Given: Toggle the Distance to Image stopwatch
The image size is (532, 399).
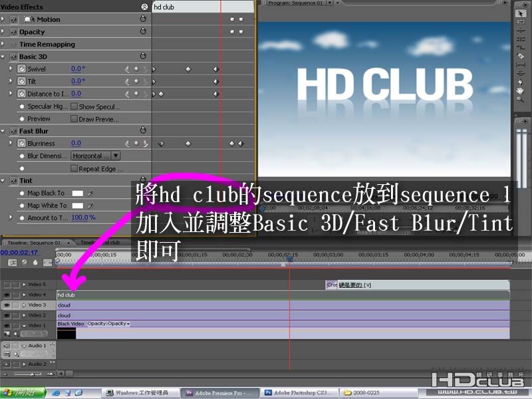Looking at the screenshot, I should tap(21, 94).
